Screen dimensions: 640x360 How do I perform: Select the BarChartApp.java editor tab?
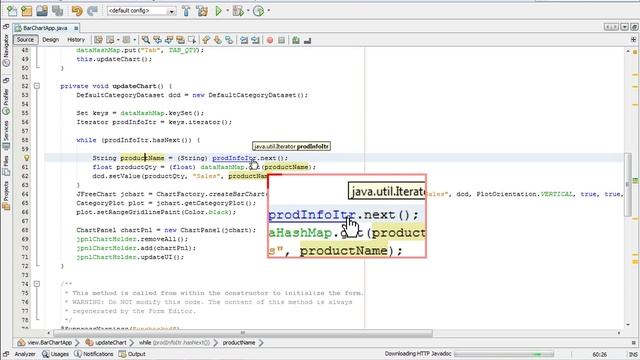[x=46, y=28]
